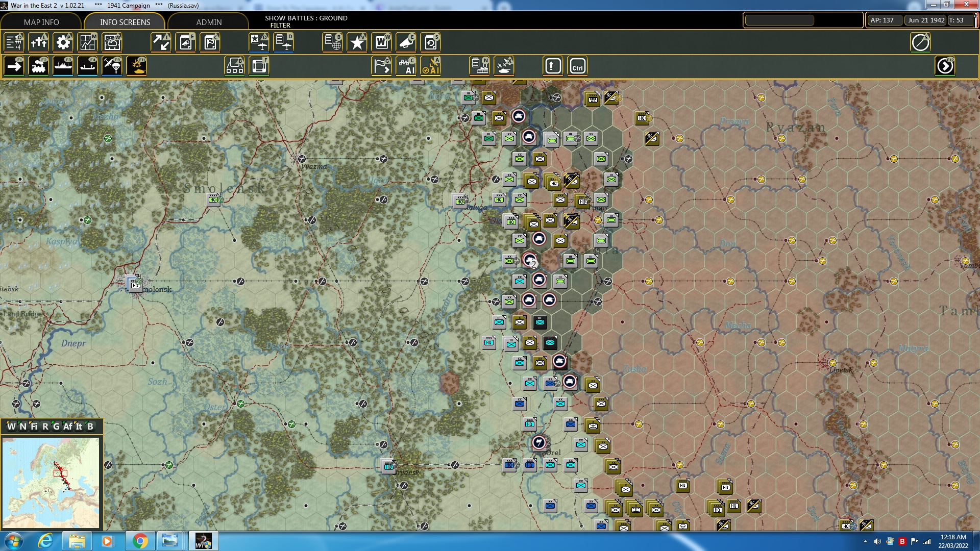Viewport: 980px width, 551px height.
Task: End turn with the F12 arrow
Action: (945, 66)
